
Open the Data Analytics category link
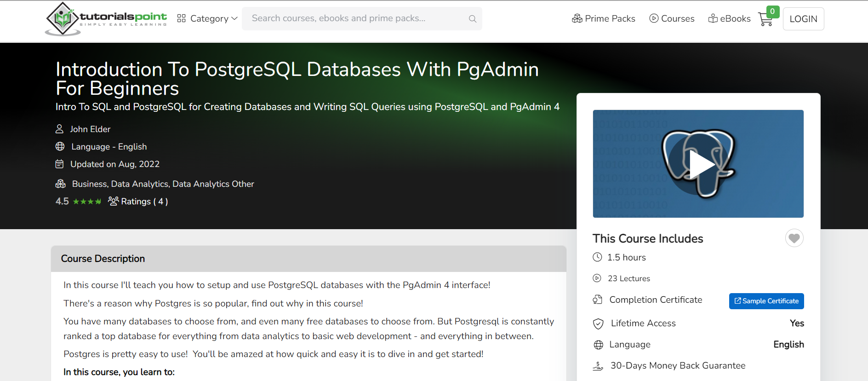[x=140, y=184]
